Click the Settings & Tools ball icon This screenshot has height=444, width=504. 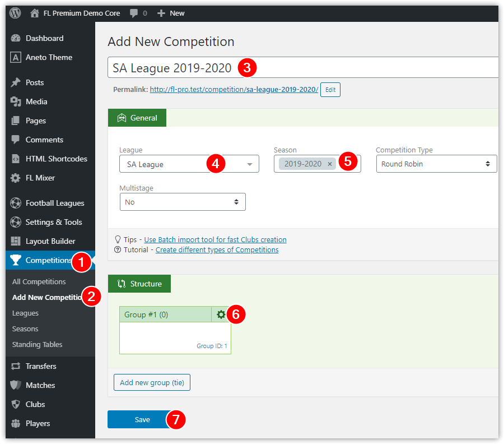pos(16,222)
